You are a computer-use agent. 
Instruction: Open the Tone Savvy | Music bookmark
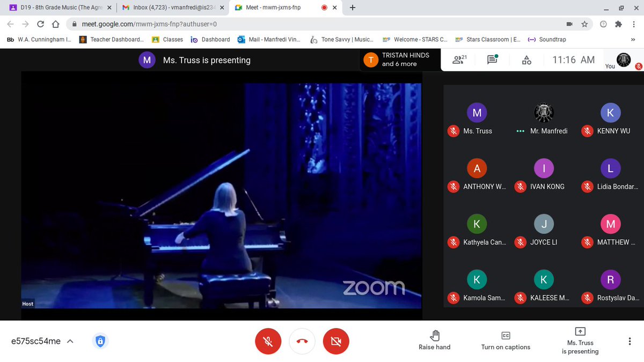click(x=341, y=39)
